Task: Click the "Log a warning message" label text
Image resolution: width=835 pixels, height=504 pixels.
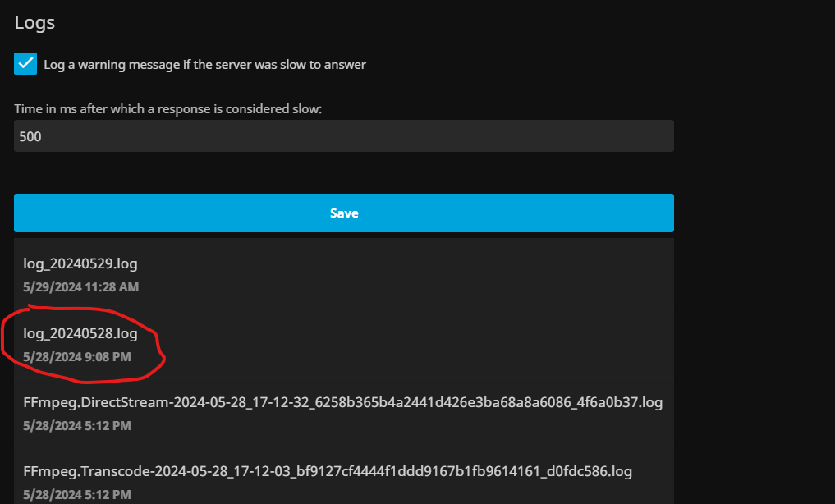Action: 204,65
